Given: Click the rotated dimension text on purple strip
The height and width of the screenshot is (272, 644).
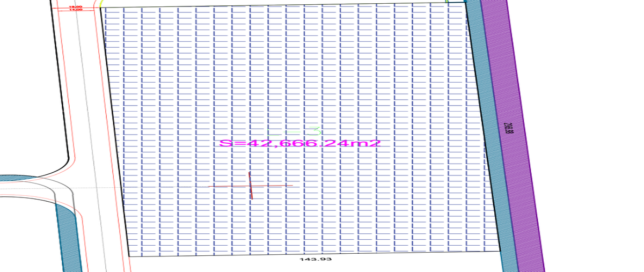Looking at the screenshot, I should click(x=509, y=129).
